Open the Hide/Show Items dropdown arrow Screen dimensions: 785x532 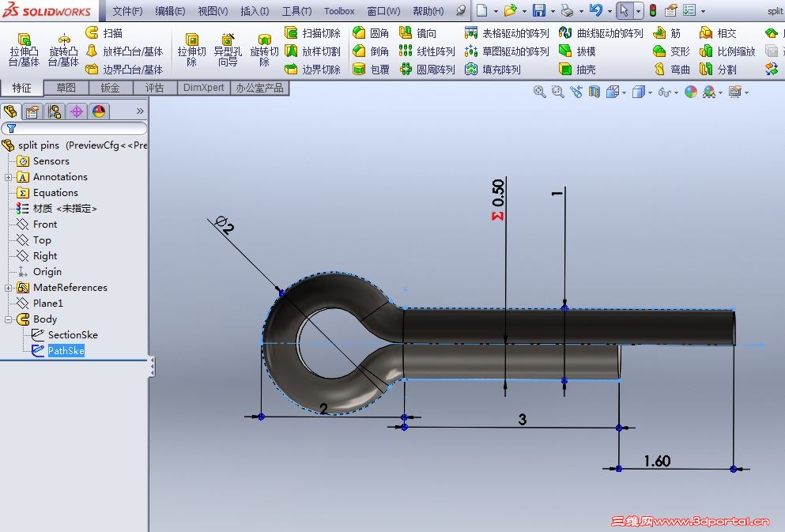coord(676,92)
